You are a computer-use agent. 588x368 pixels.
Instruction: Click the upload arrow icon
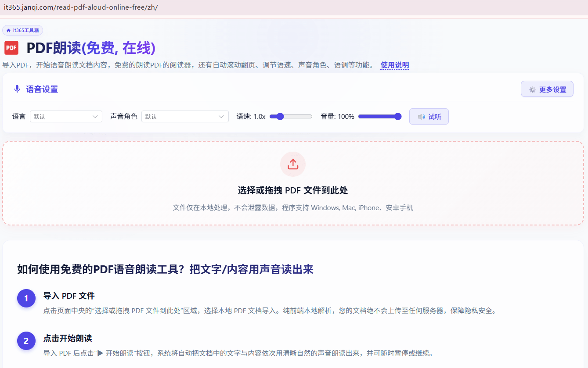(293, 164)
